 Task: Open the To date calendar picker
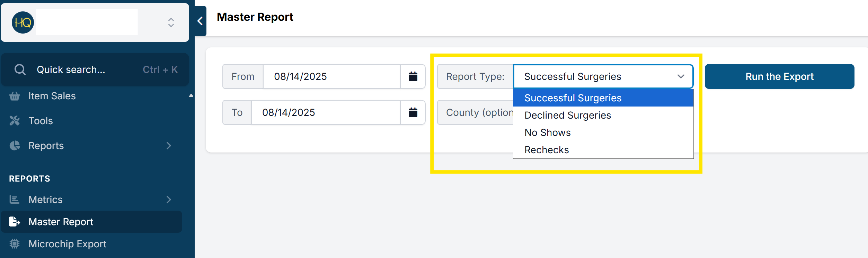click(413, 112)
